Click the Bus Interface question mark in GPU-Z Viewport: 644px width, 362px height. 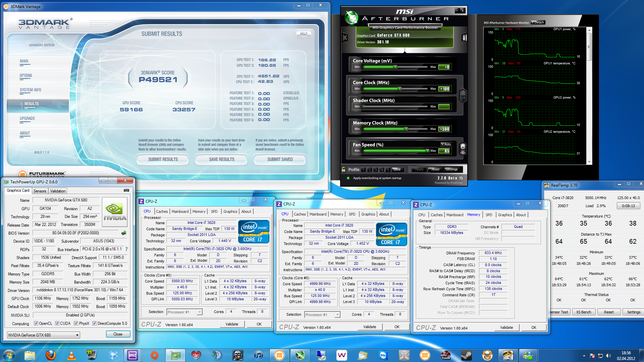[126, 249]
